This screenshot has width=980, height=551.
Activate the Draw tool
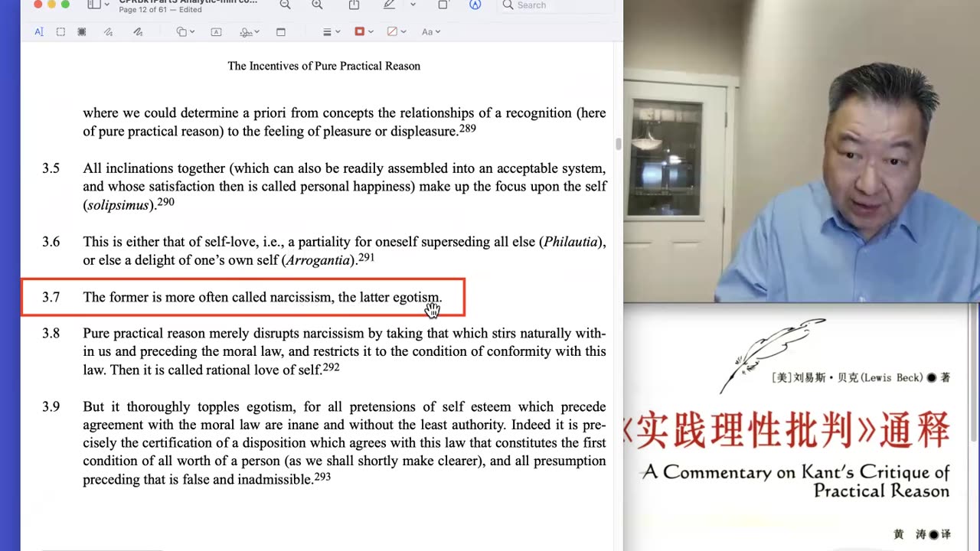click(138, 31)
